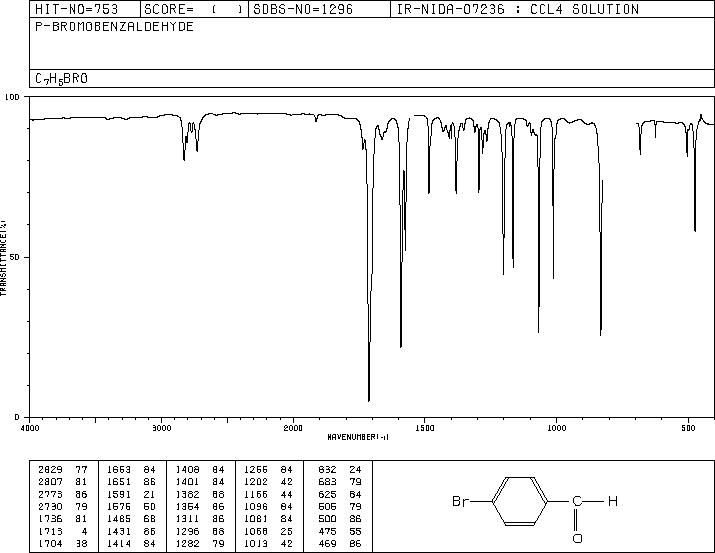Click the 1068 peak table entry
715x553 pixels.
coord(269,532)
